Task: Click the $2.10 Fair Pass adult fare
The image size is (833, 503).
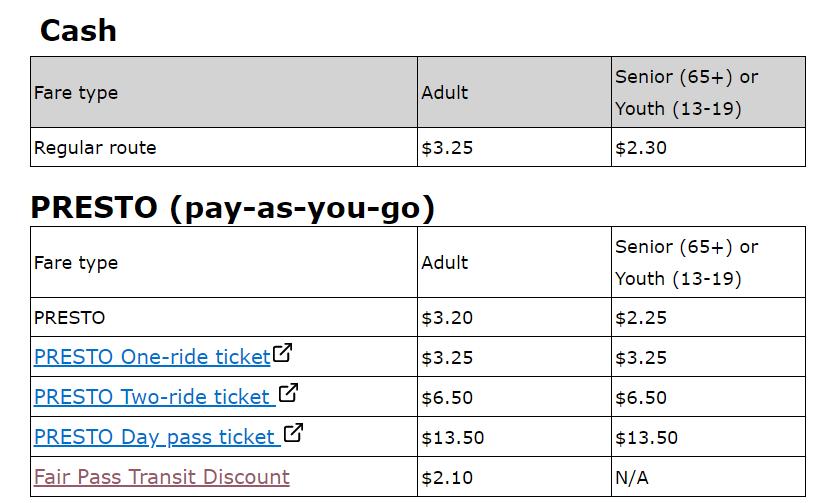Action: tap(447, 477)
